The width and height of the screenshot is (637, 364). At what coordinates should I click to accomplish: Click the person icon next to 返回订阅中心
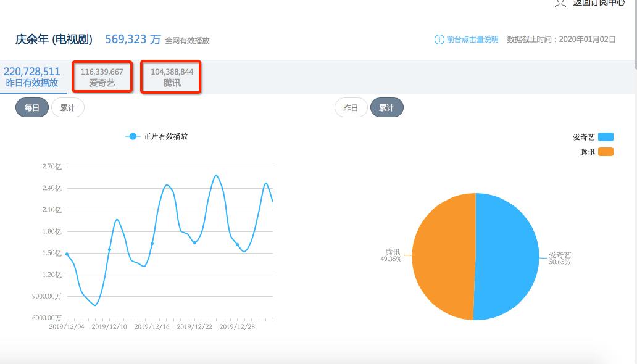click(559, 4)
